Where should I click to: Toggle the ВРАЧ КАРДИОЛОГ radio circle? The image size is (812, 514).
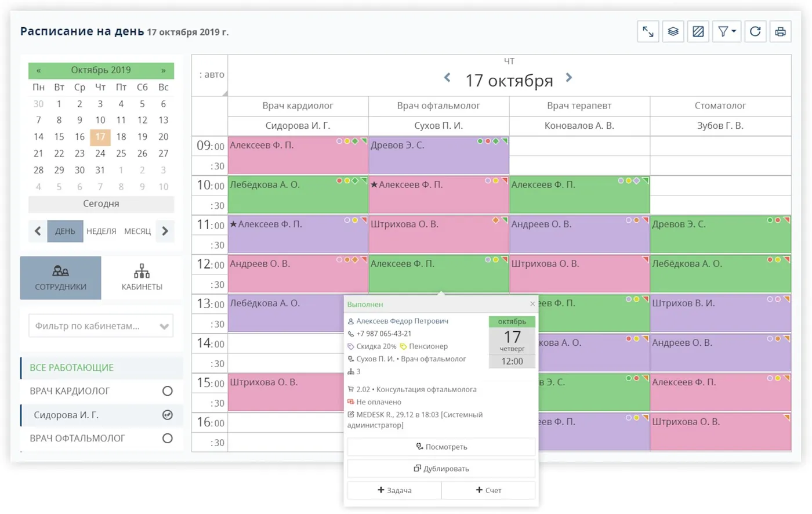point(168,391)
